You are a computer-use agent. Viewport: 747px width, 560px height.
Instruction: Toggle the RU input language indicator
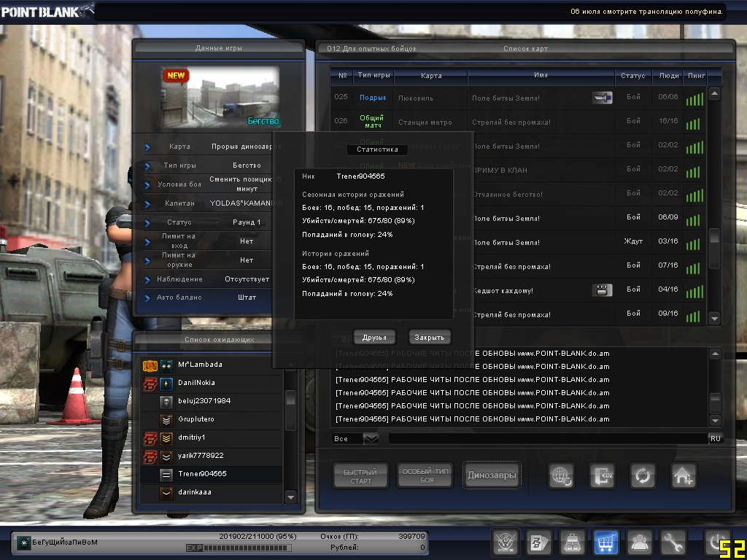pos(716,438)
